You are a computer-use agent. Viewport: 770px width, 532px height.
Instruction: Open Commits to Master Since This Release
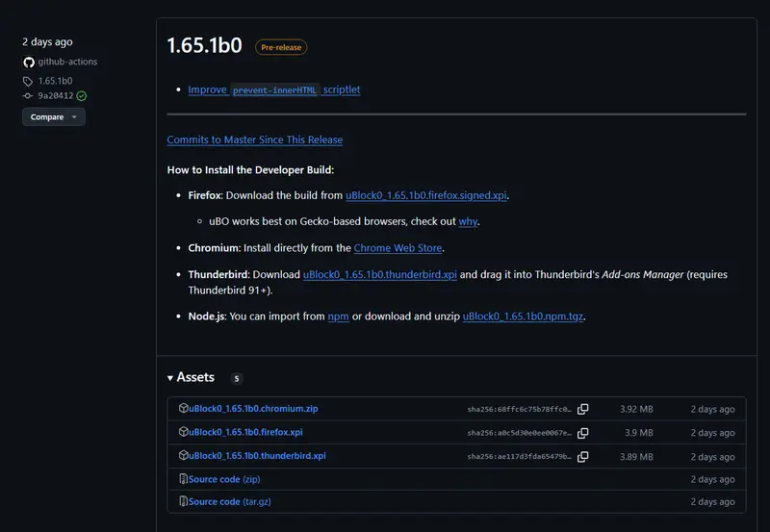click(255, 139)
